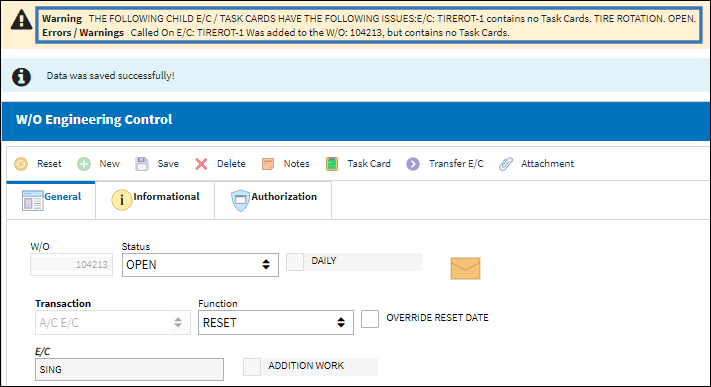
Task: Click the 'Data was saved successfully!' message
Action: (x=110, y=76)
